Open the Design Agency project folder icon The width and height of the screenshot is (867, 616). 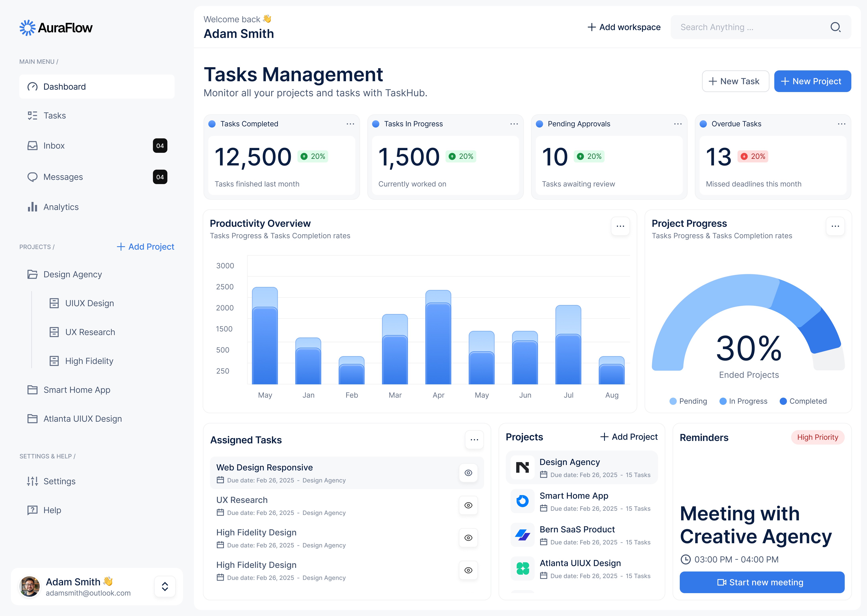point(33,274)
